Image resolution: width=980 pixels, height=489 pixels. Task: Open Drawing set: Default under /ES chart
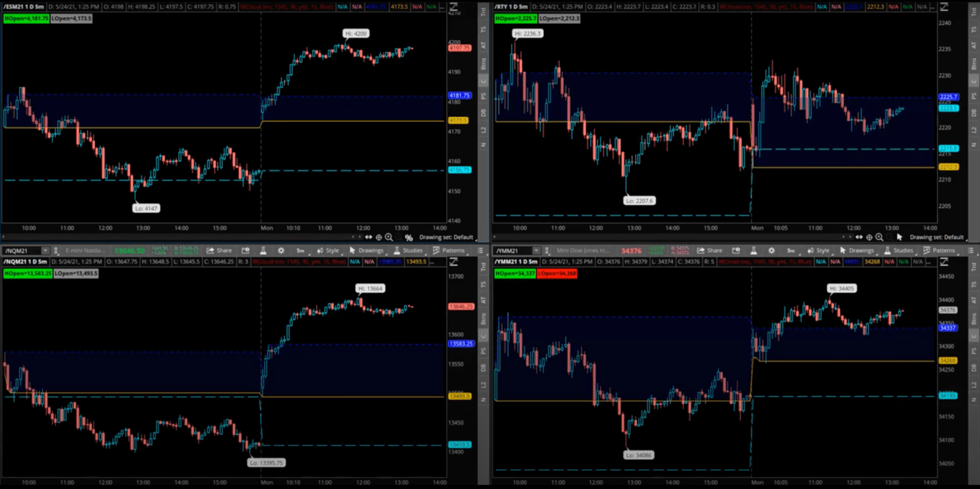point(446,237)
